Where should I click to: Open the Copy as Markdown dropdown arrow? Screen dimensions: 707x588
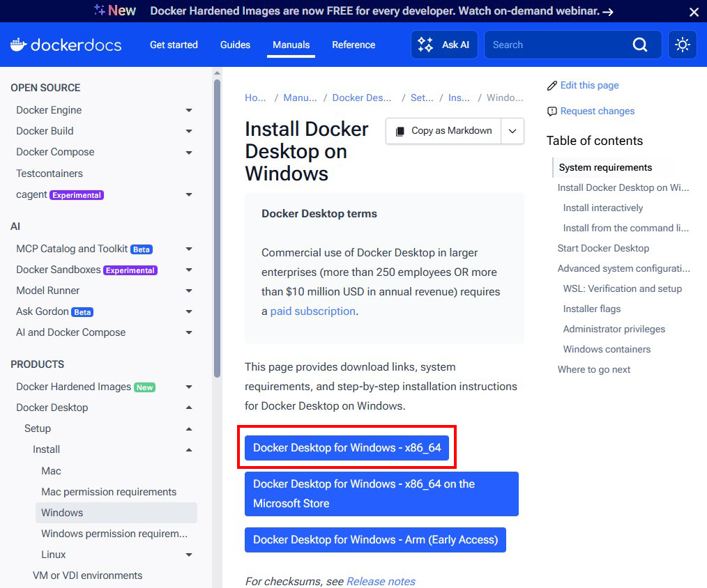(510, 131)
